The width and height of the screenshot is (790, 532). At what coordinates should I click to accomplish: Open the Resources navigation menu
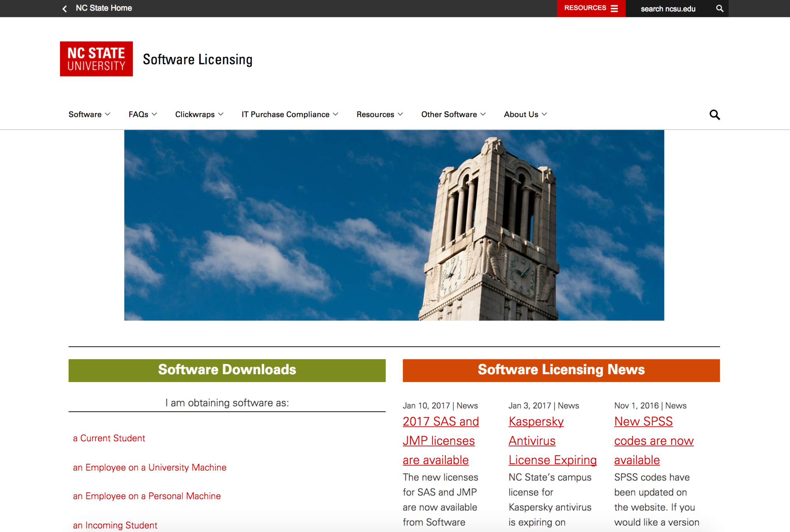379,114
